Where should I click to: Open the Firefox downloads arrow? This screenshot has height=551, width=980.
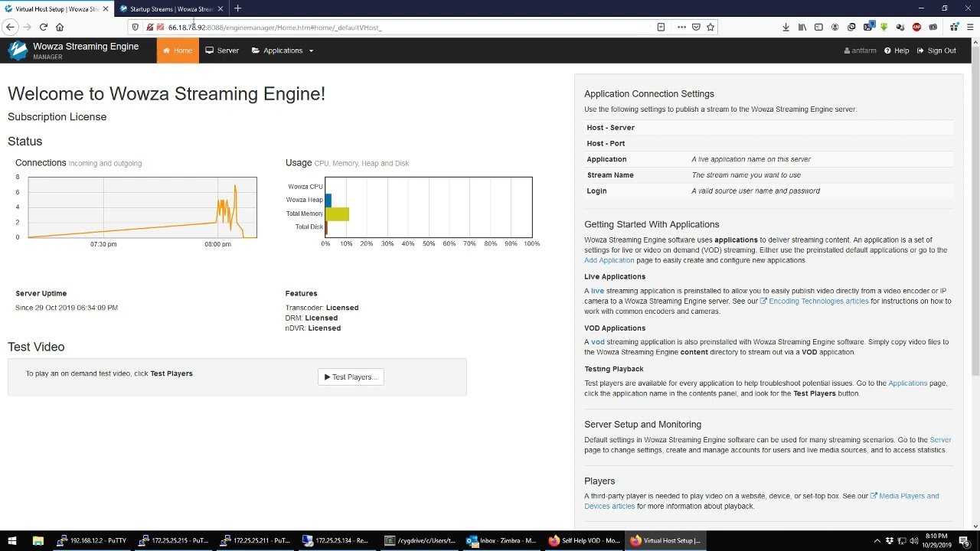coord(786,27)
